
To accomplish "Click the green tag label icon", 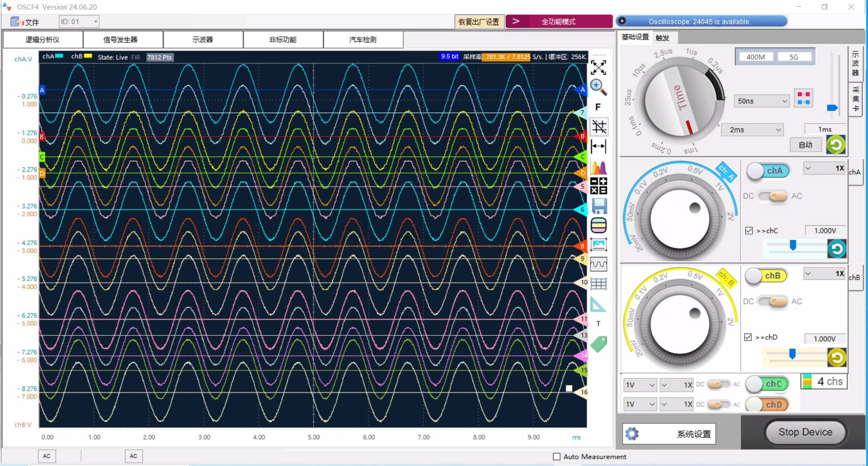I will point(599,344).
